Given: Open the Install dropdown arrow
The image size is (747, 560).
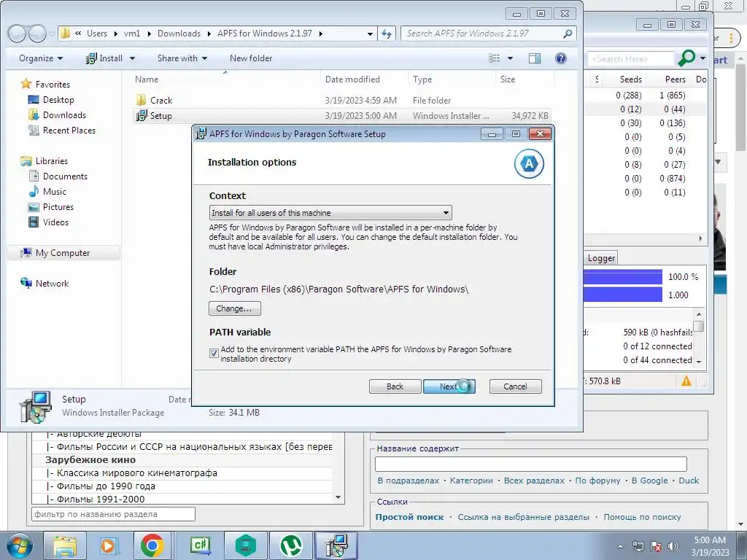Looking at the screenshot, I should 133,58.
